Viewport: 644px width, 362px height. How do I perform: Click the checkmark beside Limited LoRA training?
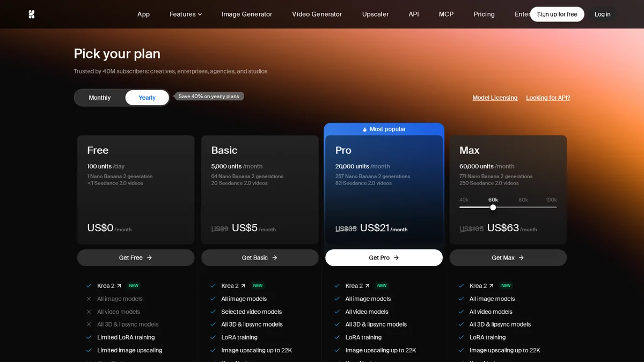[x=89, y=337]
